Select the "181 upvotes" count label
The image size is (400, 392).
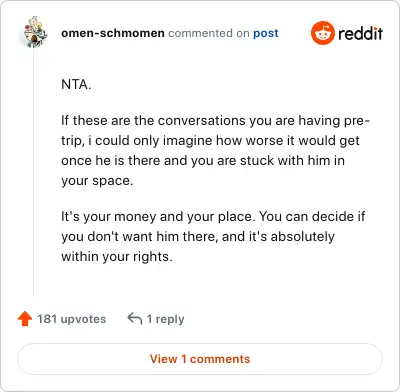click(x=71, y=319)
